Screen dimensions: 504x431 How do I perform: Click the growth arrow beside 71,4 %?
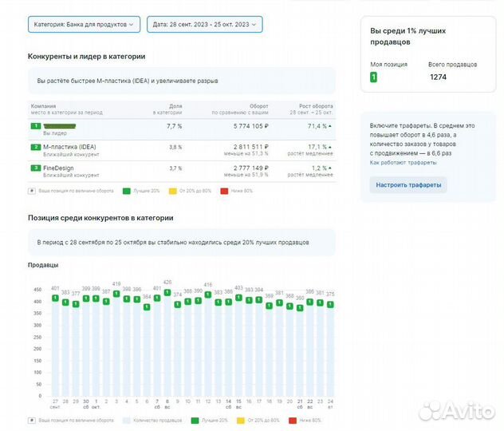pos(331,127)
